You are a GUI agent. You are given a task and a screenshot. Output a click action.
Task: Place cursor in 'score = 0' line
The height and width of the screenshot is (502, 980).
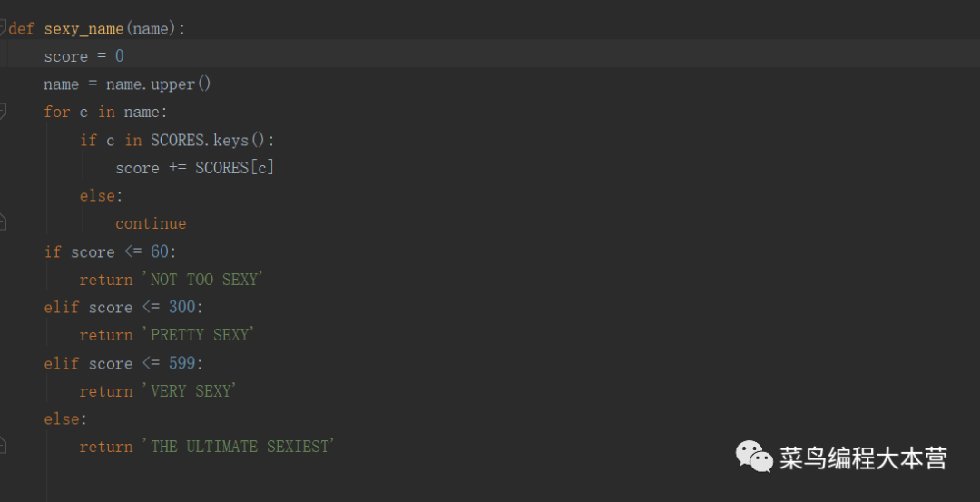coord(83,57)
